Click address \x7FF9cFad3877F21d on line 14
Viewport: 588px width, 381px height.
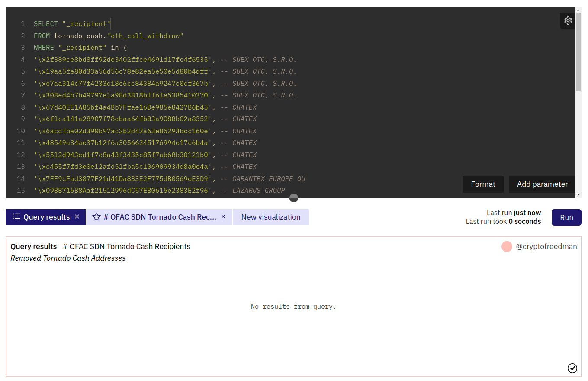click(x=123, y=179)
